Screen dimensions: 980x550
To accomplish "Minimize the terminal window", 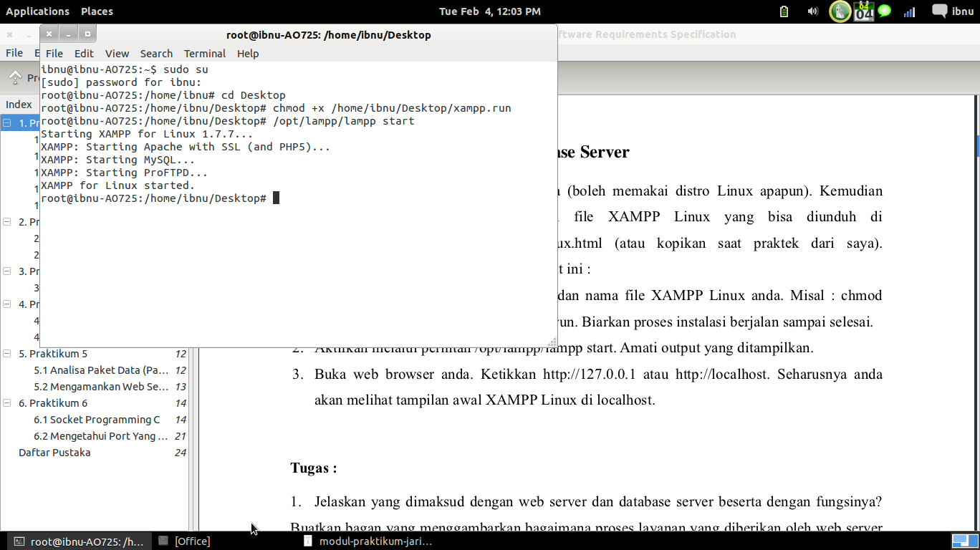I will (x=68, y=34).
